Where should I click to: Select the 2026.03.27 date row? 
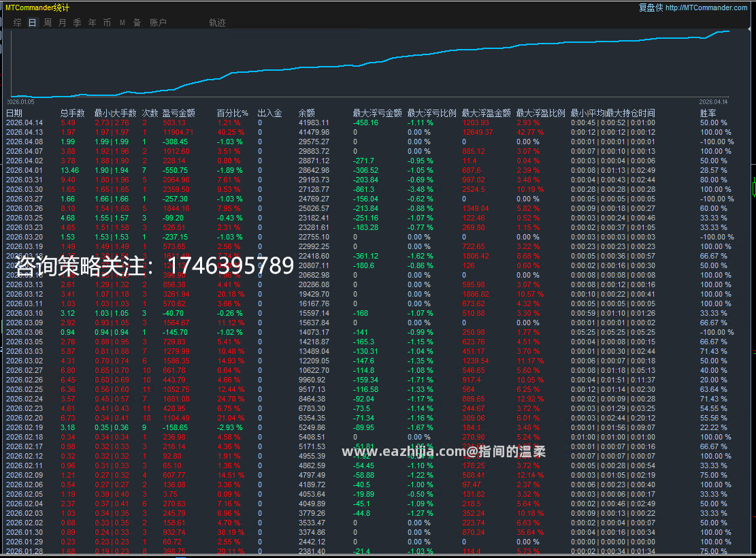click(370, 199)
